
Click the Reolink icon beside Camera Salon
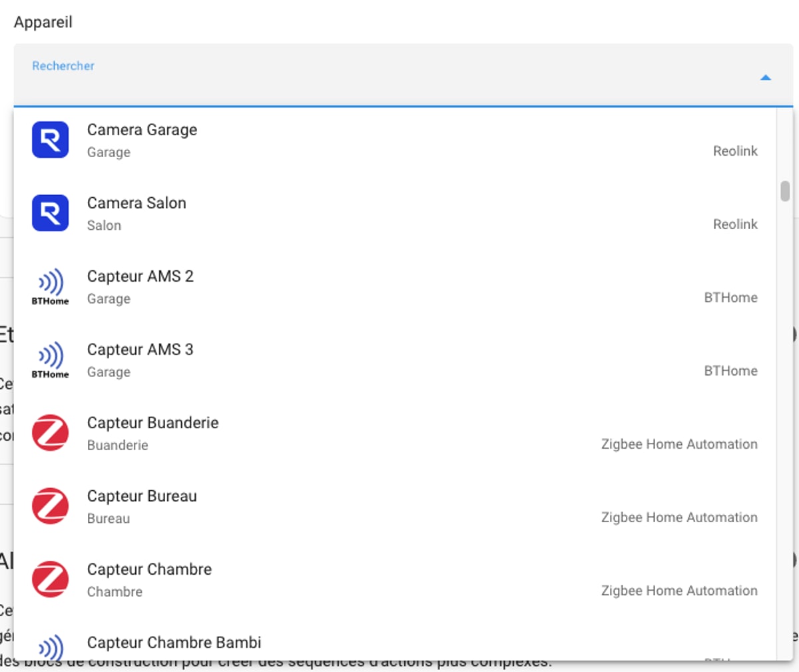coord(50,213)
